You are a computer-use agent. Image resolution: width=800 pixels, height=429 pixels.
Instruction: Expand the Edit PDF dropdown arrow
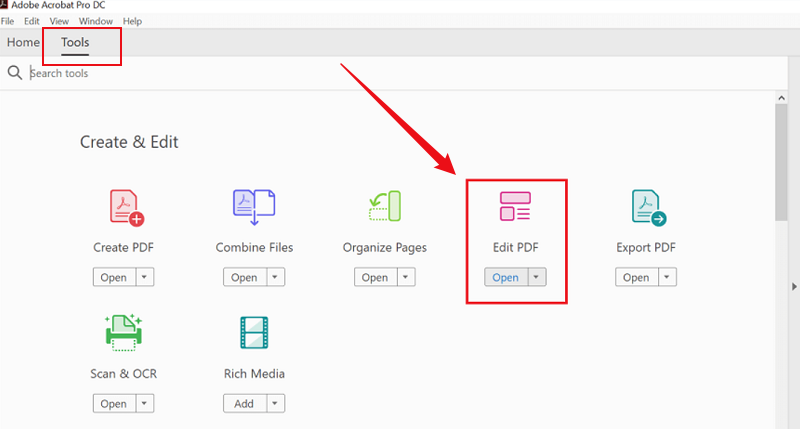pyautogui.click(x=536, y=277)
